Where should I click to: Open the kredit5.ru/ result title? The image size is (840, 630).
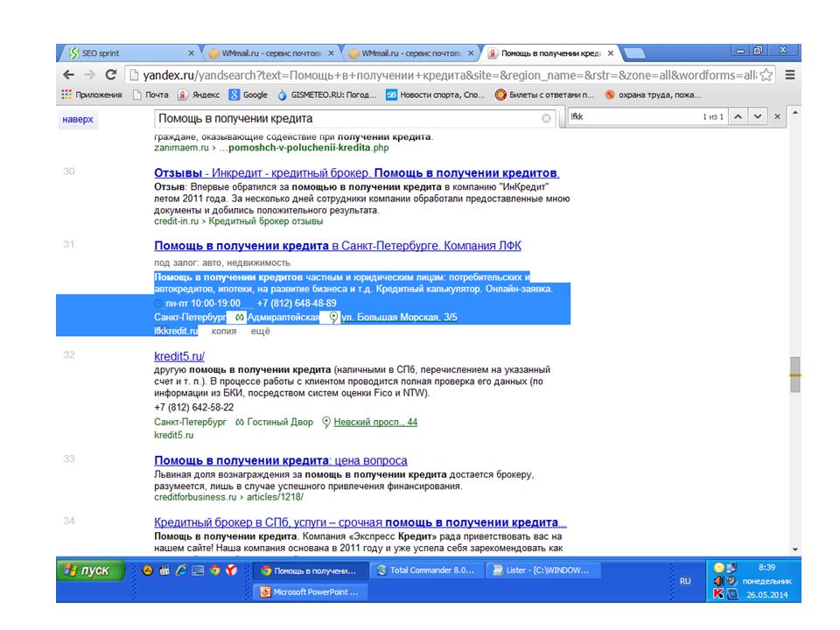click(x=179, y=356)
